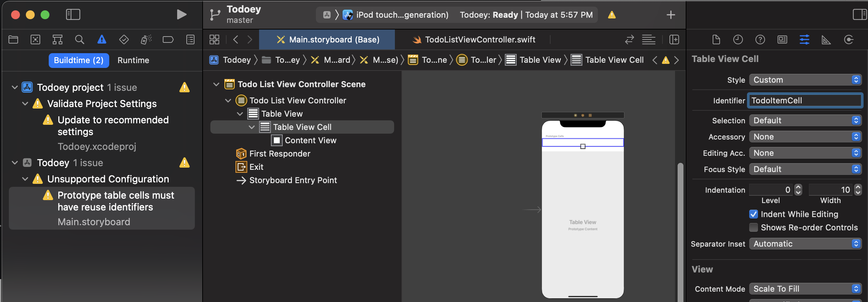Image resolution: width=868 pixels, height=302 pixels.
Task: Select Prototype table cells reuse identifiers warning
Action: [102, 208]
